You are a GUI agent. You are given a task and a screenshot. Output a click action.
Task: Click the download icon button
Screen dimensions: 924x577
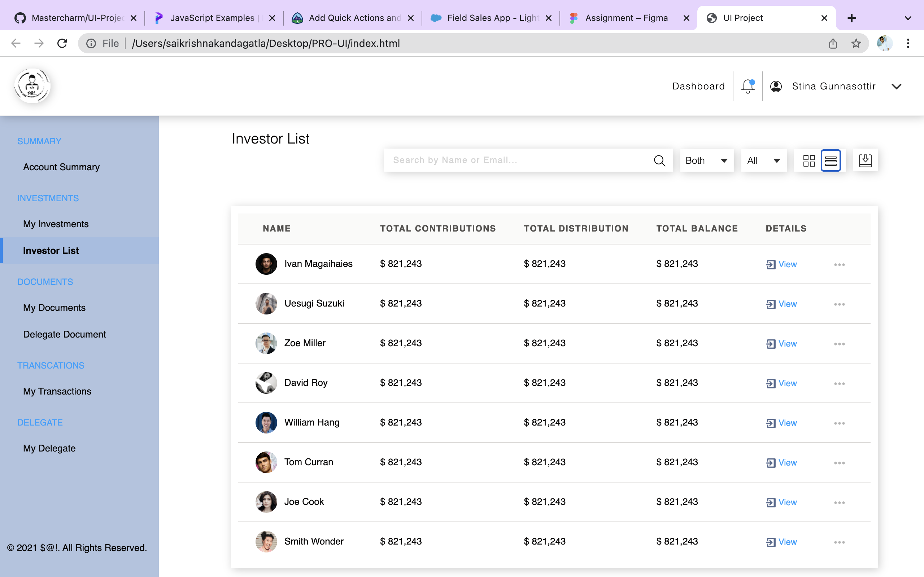865,160
